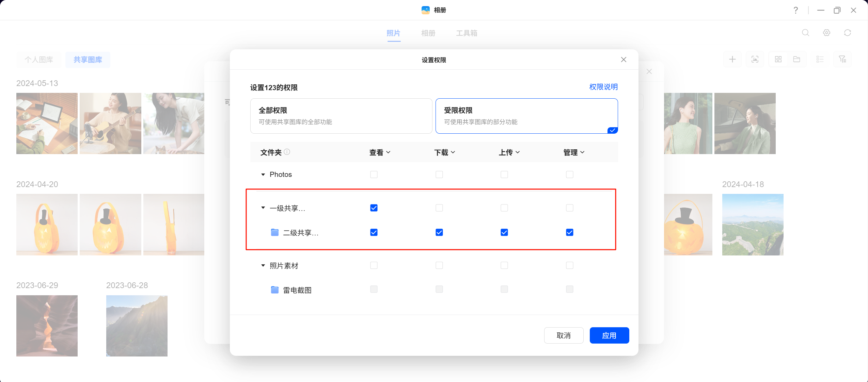This screenshot has height=382, width=868.
Task: Check 下载 permission for Photos folder
Action: point(439,175)
